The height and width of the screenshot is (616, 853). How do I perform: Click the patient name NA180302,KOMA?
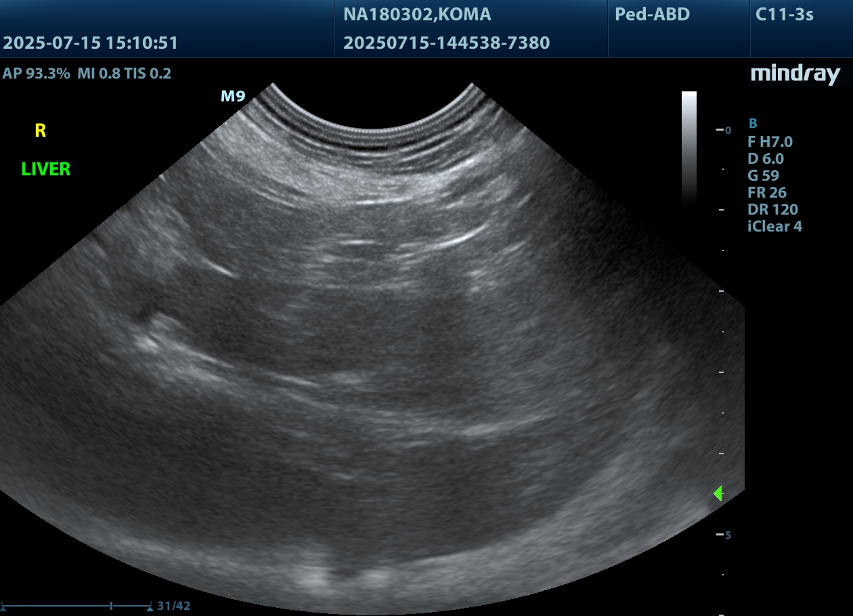(x=417, y=14)
